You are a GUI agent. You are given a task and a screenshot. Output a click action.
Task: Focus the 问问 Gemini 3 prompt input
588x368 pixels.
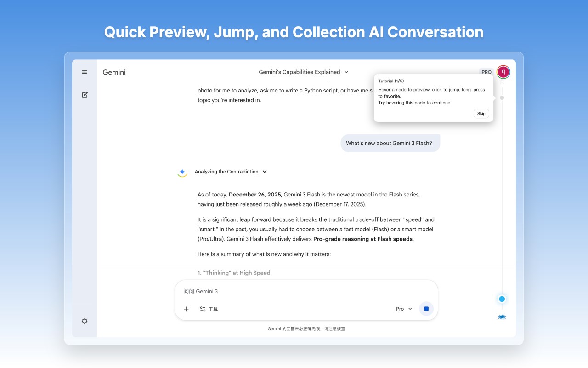click(x=303, y=291)
